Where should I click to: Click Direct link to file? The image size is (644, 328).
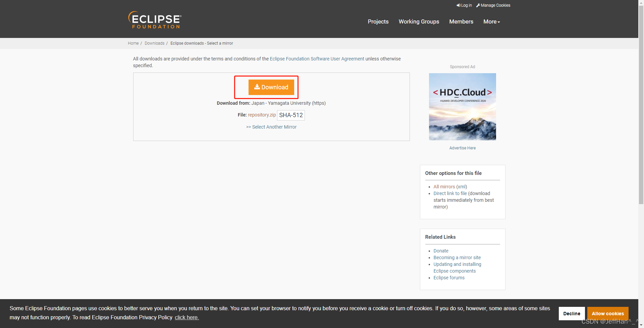click(450, 193)
